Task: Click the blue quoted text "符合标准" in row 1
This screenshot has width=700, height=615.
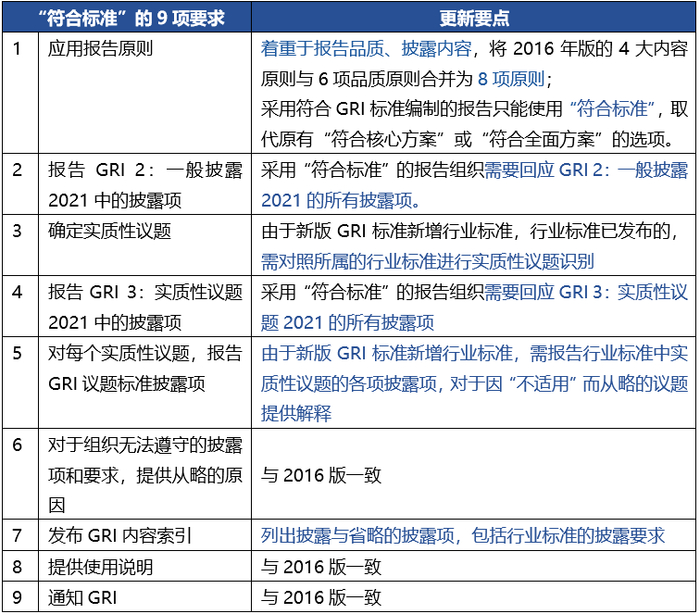Action: coord(612,109)
